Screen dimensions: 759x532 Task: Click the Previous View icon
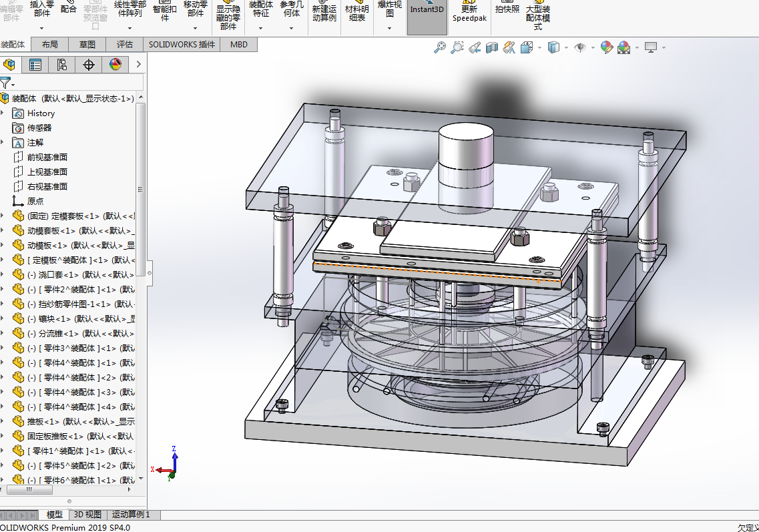coord(475,47)
